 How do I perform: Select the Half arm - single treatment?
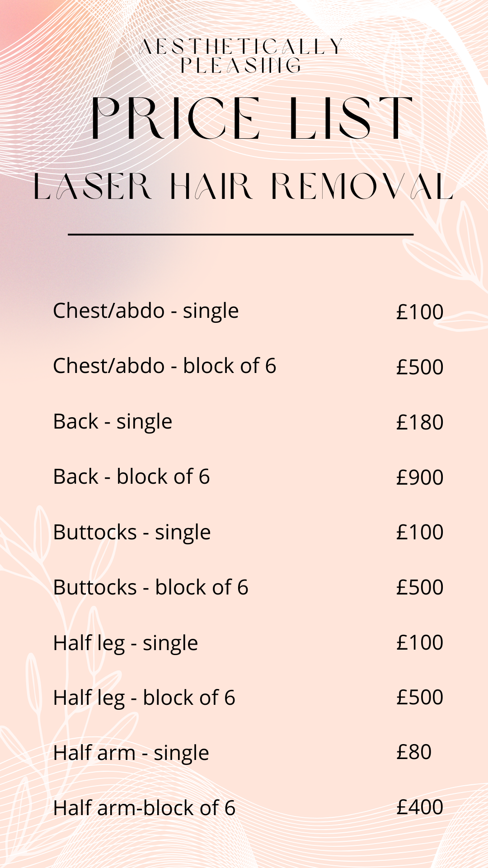(131, 754)
